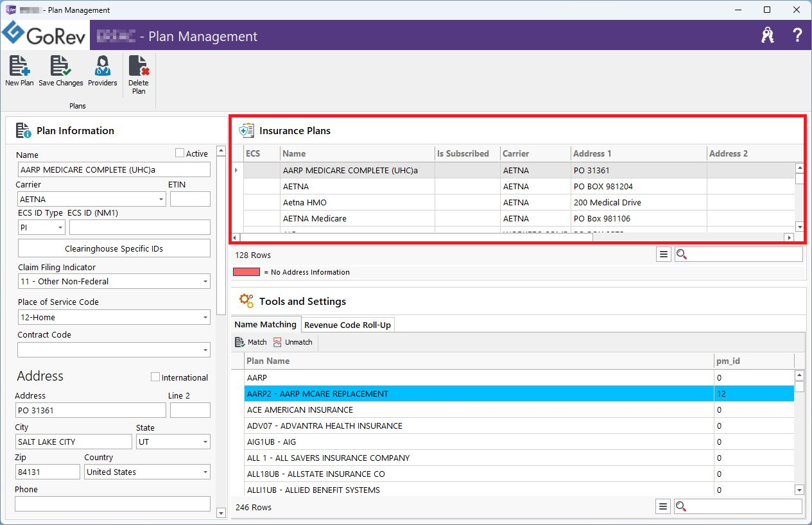Sort by the pm_id column header
Image resolution: width=812 pixels, height=525 pixels.
click(x=754, y=361)
